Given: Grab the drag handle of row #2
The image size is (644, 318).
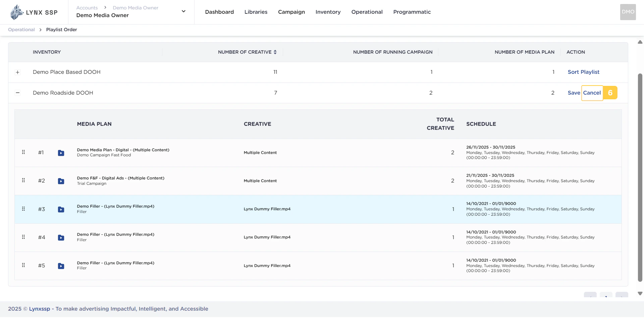Looking at the screenshot, I should coord(23,180).
